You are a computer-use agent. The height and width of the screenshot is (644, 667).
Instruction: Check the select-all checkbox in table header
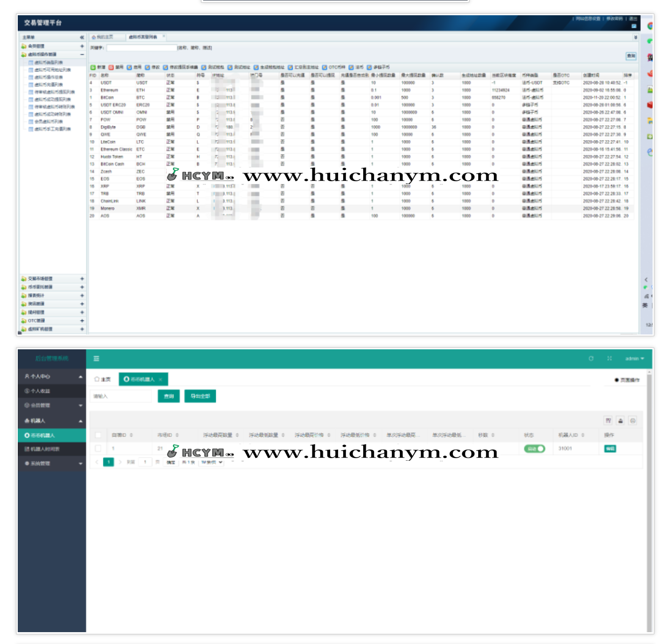click(x=98, y=435)
